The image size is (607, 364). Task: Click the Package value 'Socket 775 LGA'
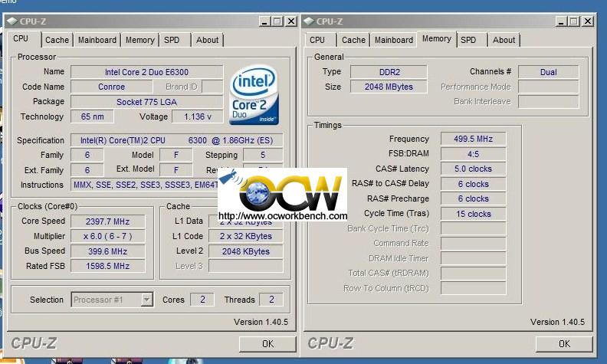[x=146, y=102]
